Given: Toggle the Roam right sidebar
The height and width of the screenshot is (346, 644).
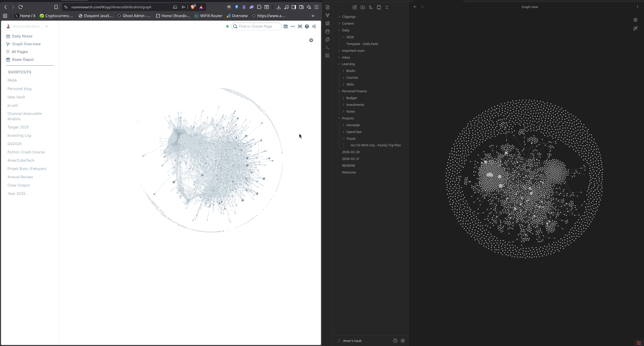Looking at the screenshot, I should (314, 26).
